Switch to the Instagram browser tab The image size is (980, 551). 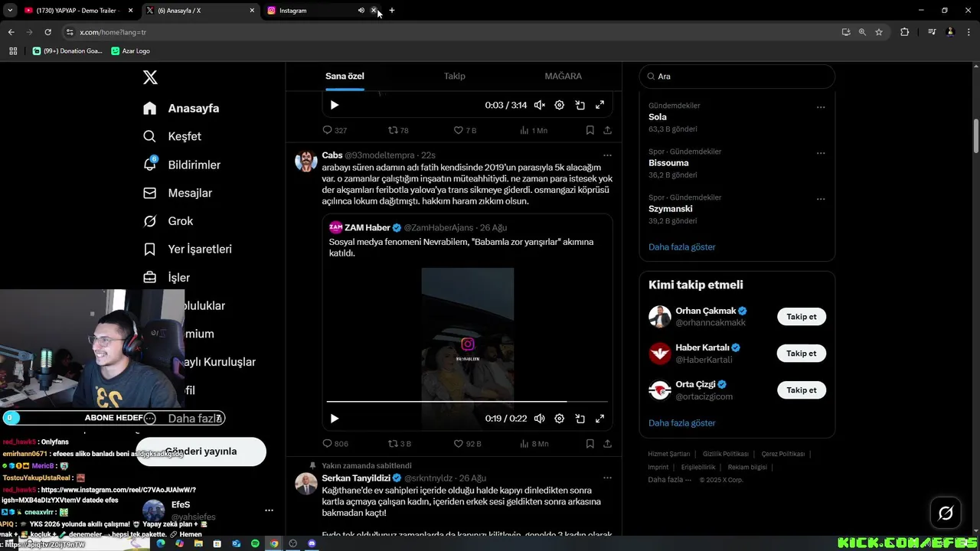[312, 11]
